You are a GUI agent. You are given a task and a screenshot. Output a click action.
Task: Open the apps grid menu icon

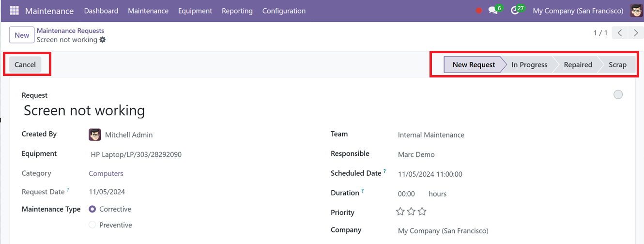tap(15, 11)
